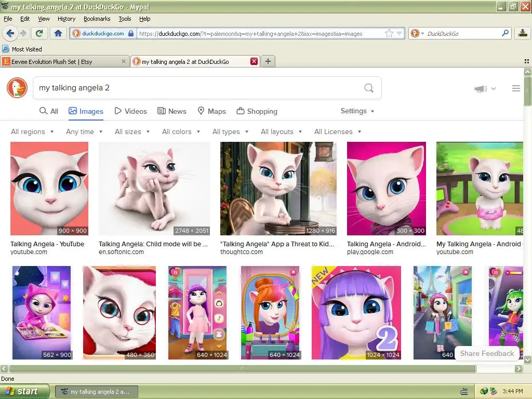Screen dimensions: 532x399
Task: Open the Talking Angela: Child mode result link
Action: 153,244
